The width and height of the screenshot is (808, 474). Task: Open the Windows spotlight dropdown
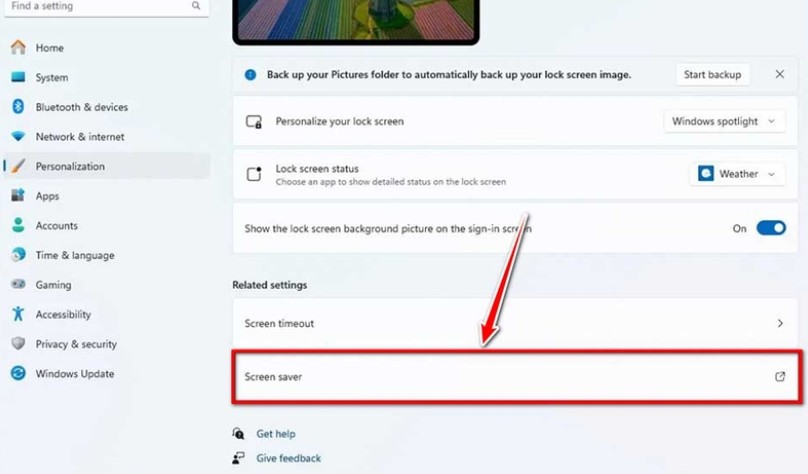point(724,122)
